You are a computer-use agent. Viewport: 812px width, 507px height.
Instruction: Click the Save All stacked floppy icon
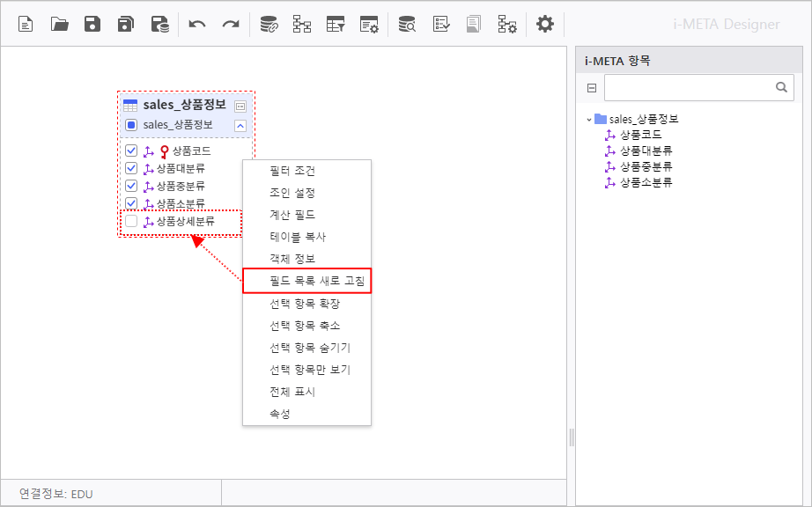[x=126, y=25]
